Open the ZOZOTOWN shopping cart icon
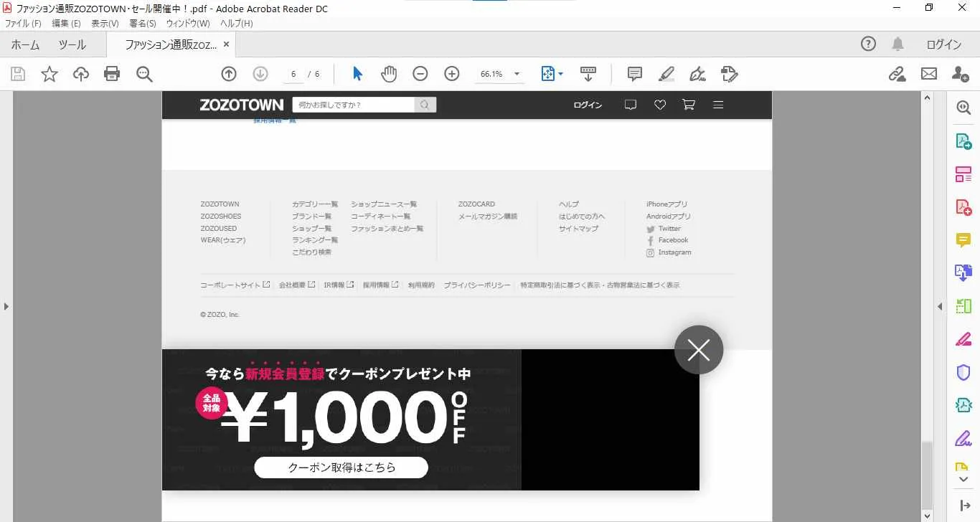 (x=689, y=105)
